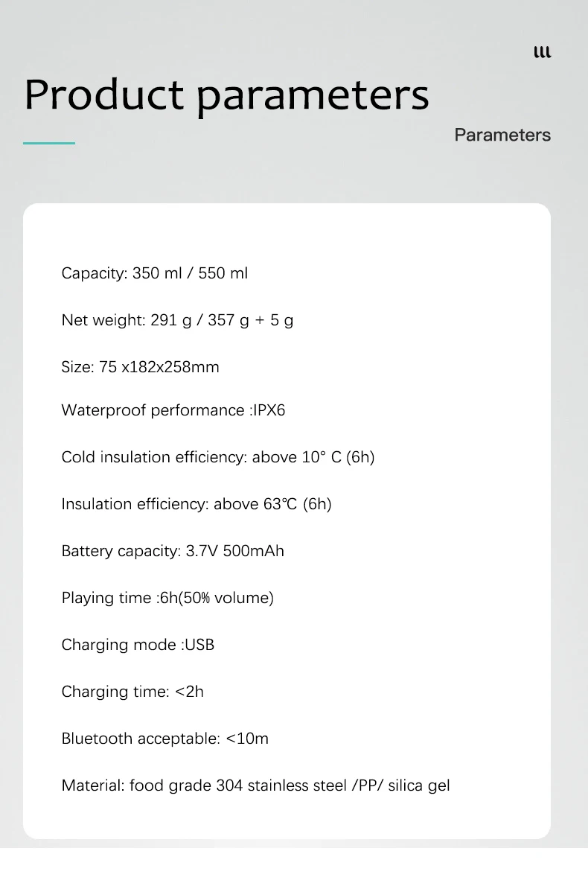
Task: Select the Cold insulation efficiency line
Action: coord(218,457)
